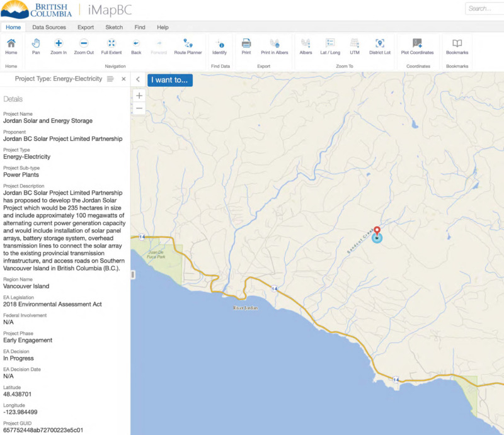The height and width of the screenshot is (435, 504).
Task: Zoom to District Lot
Action: 380,47
